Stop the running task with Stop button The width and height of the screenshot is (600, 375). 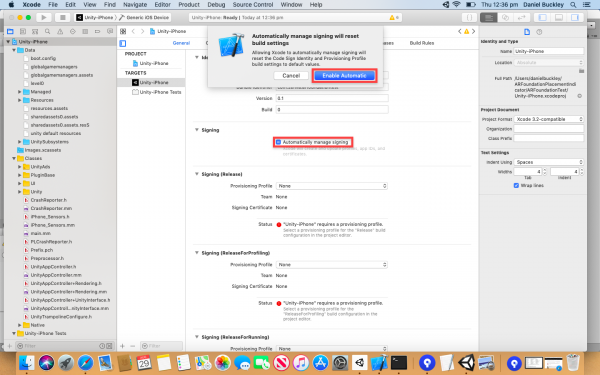(62, 17)
